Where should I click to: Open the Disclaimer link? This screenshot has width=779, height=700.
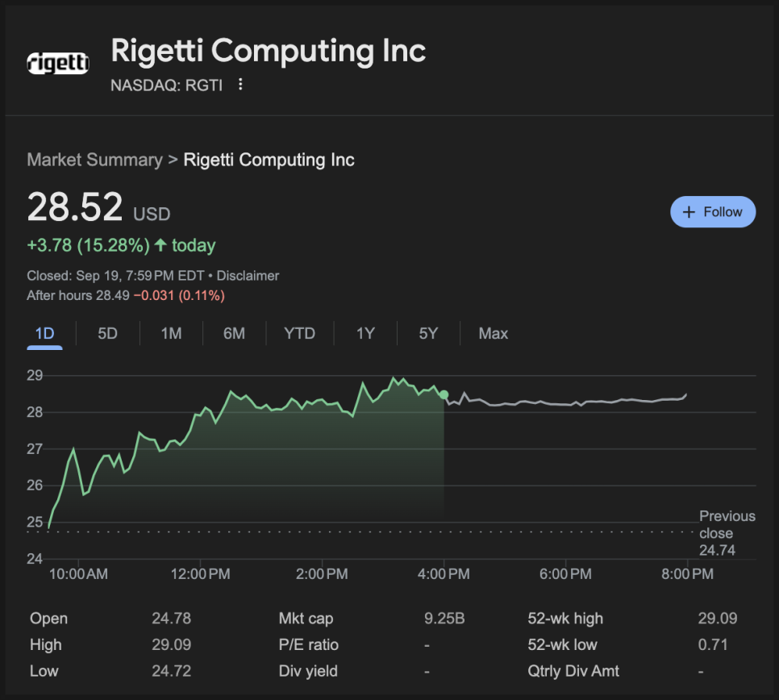(248, 276)
